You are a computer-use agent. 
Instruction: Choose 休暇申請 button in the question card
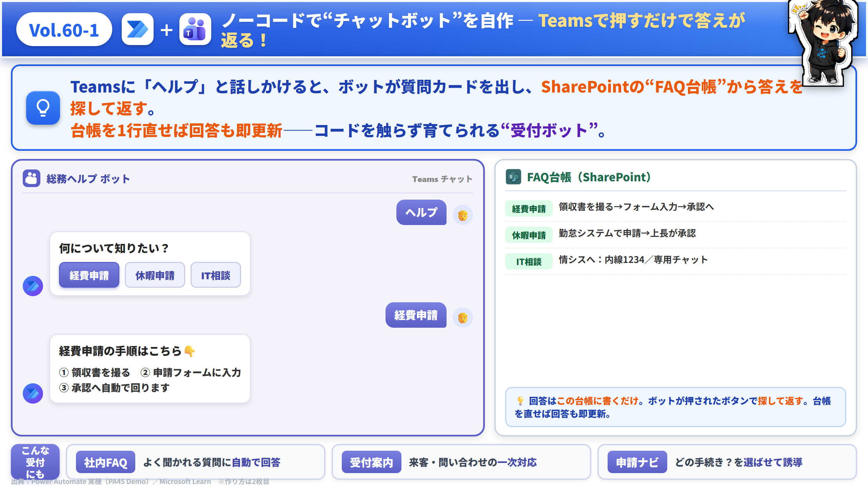[x=155, y=275]
